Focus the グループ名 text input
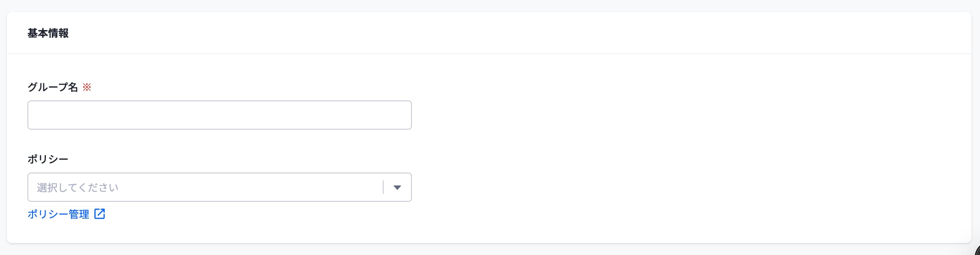This screenshot has width=980, height=255. [x=219, y=115]
